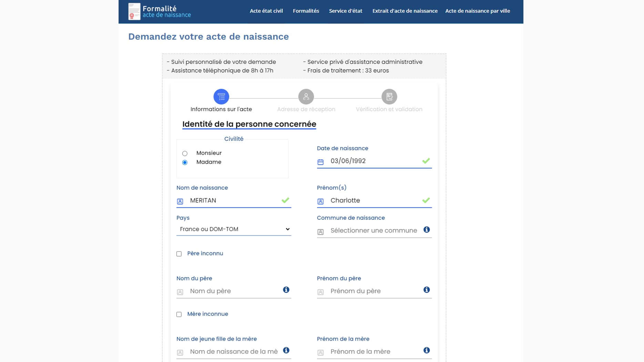The height and width of the screenshot is (362, 644).
Task: Click the Monsieur label text
Action: tap(209, 153)
